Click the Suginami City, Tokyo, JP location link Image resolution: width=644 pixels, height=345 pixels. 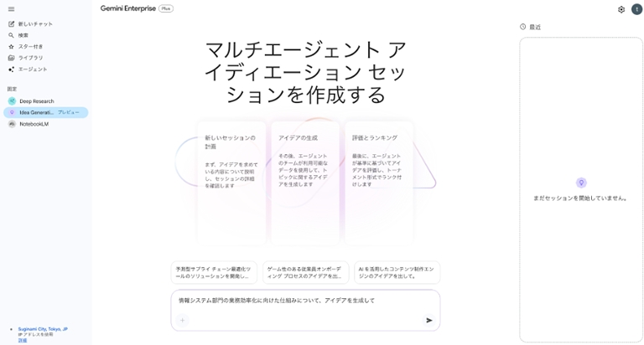click(43, 329)
